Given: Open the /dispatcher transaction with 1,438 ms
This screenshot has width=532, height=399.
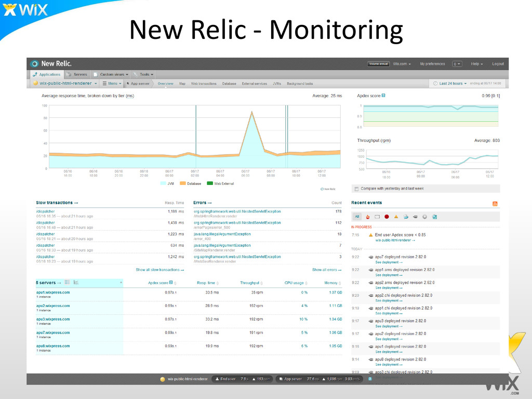Looking at the screenshot, I should coord(46,223).
